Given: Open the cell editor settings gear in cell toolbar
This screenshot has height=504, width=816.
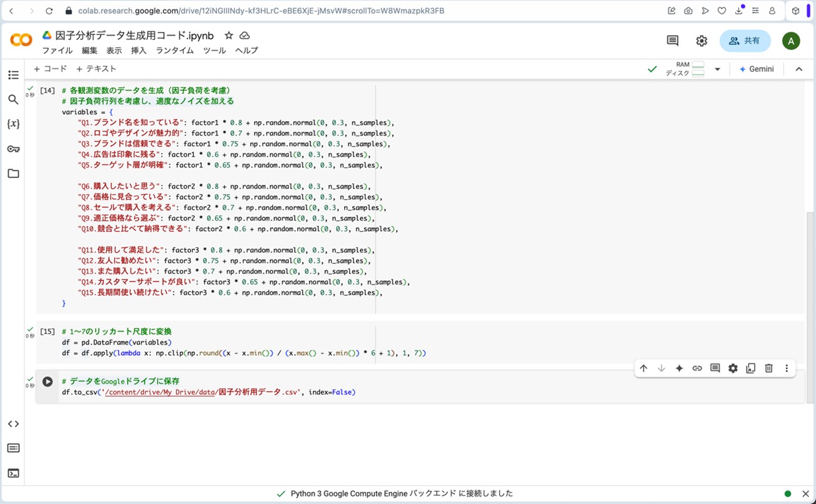Looking at the screenshot, I should [733, 369].
